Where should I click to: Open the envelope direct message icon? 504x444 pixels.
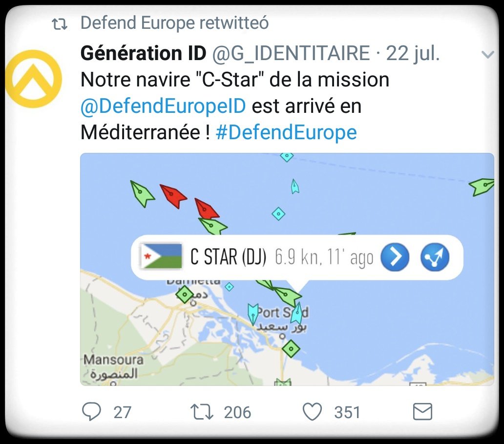click(x=422, y=412)
